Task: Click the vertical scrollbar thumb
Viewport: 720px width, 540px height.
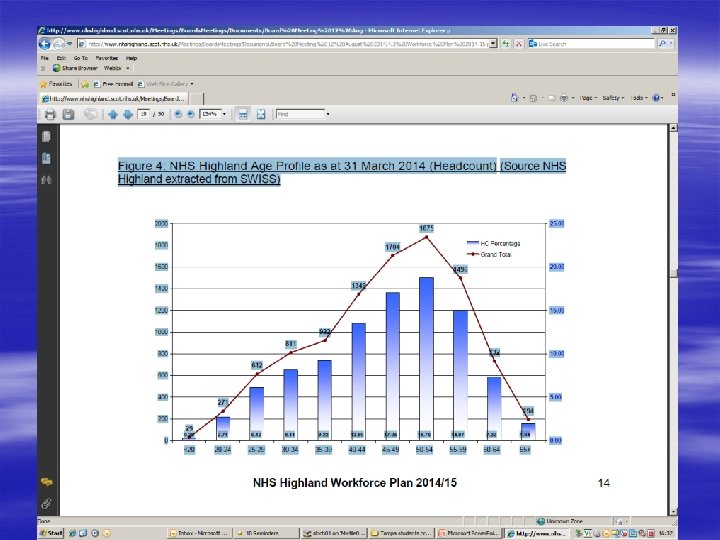Action: [673, 273]
